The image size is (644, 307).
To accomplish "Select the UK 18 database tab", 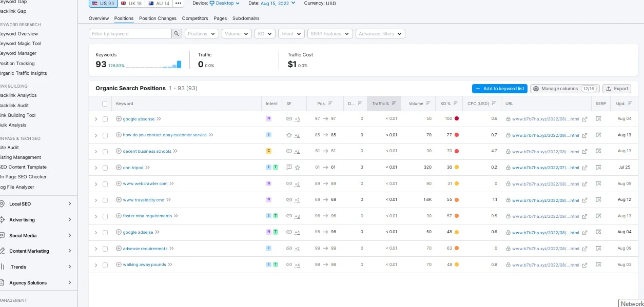I will tap(131, 3).
